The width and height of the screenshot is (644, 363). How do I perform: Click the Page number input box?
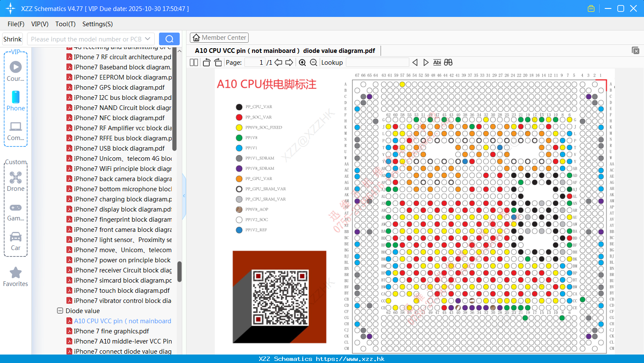(255, 63)
